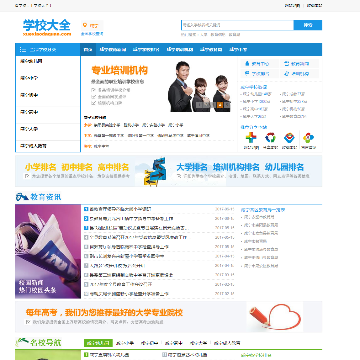Image resolution: width=360 pixels, height=360 pixels.
Task: Open 高中排名 ranking link
Action: [x=113, y=167]
